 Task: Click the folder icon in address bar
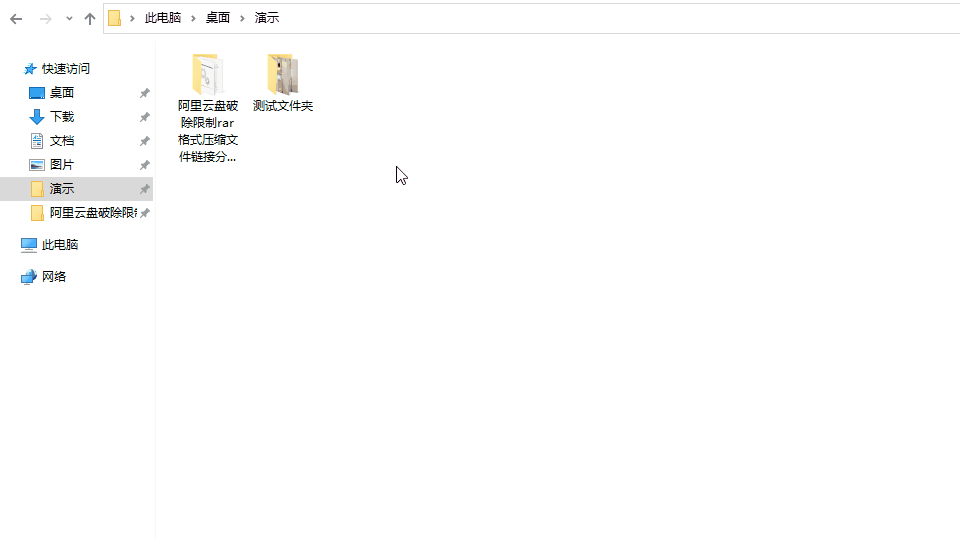pos(114,18)
